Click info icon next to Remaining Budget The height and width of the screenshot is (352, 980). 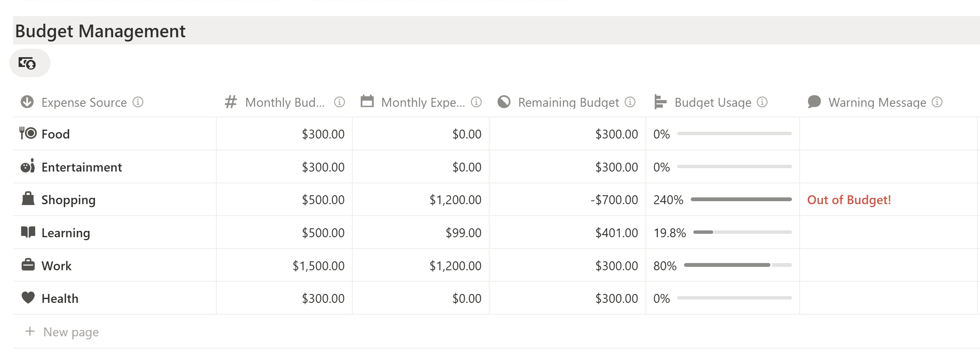tap(630, 102)
